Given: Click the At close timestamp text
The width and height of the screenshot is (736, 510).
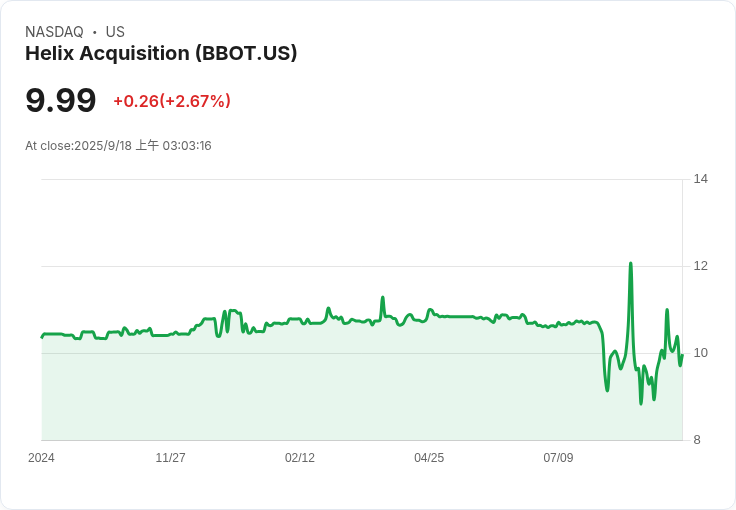Looking at the screenshot, I should [x=118, y=146].
